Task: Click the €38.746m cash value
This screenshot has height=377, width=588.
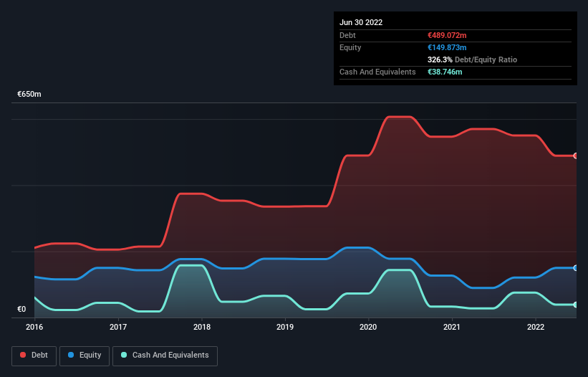Action: click(x=445, y=72)
